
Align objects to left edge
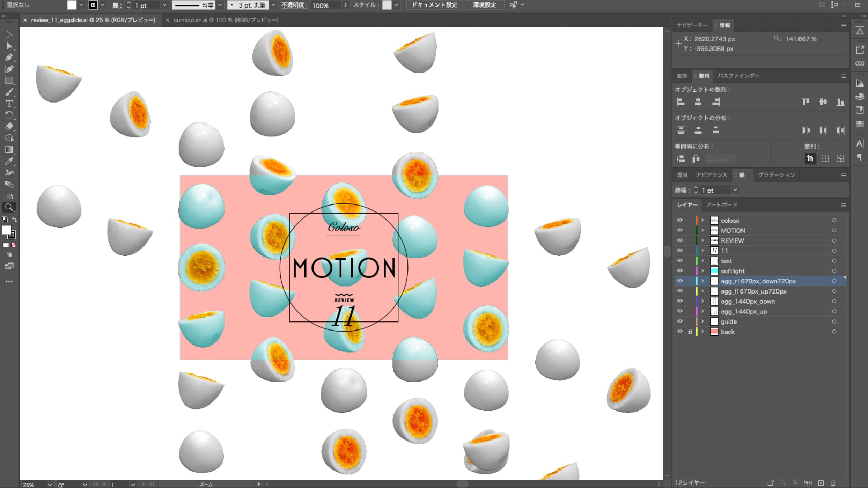pos(681,102)
